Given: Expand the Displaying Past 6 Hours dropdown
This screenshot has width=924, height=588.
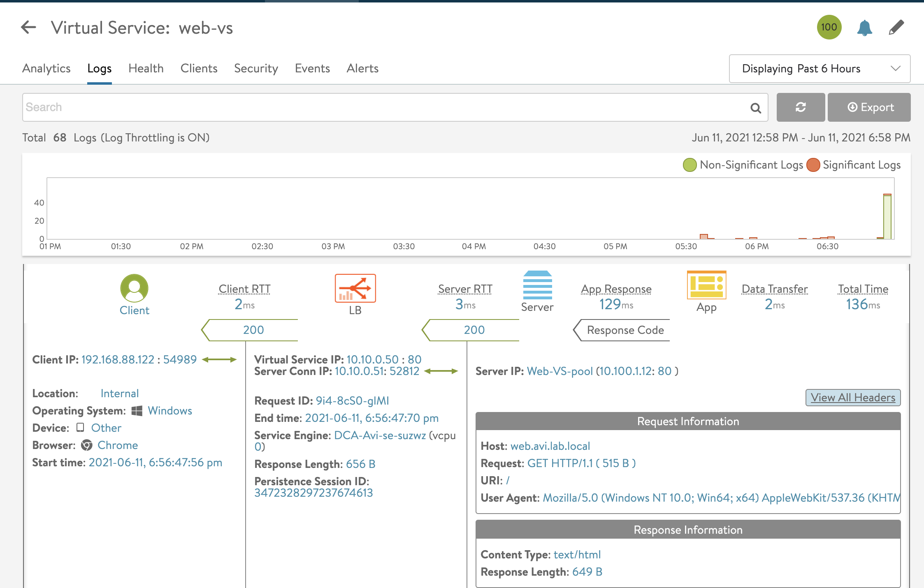Looking at the screenshot, I should point(820,69).
